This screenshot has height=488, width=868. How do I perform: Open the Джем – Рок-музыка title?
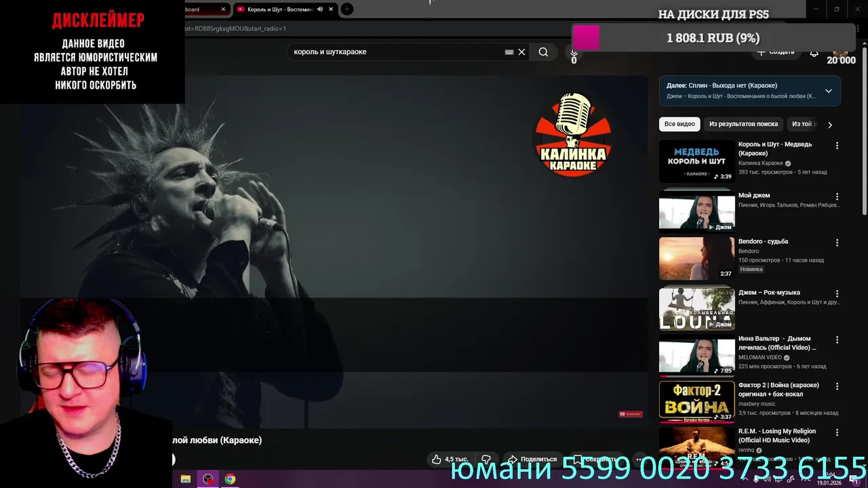coord(769,293)
